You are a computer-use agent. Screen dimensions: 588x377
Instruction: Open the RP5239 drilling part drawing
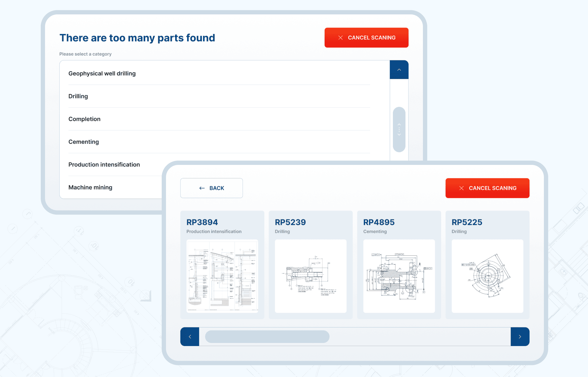click(x=311, y=276)
